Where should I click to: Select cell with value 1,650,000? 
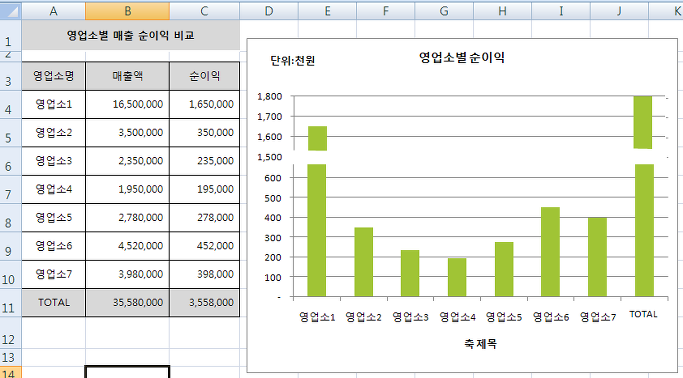pos(204,105)
